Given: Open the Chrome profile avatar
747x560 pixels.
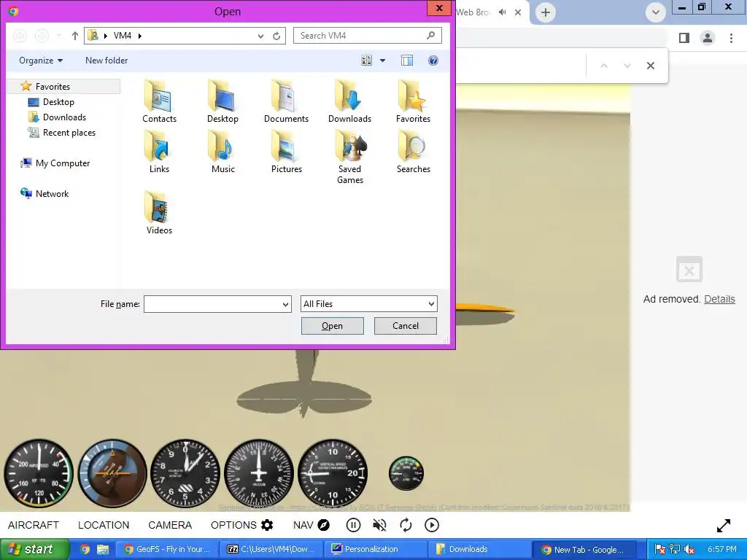Looking at the screenshot, I should [x=708, y=38].
